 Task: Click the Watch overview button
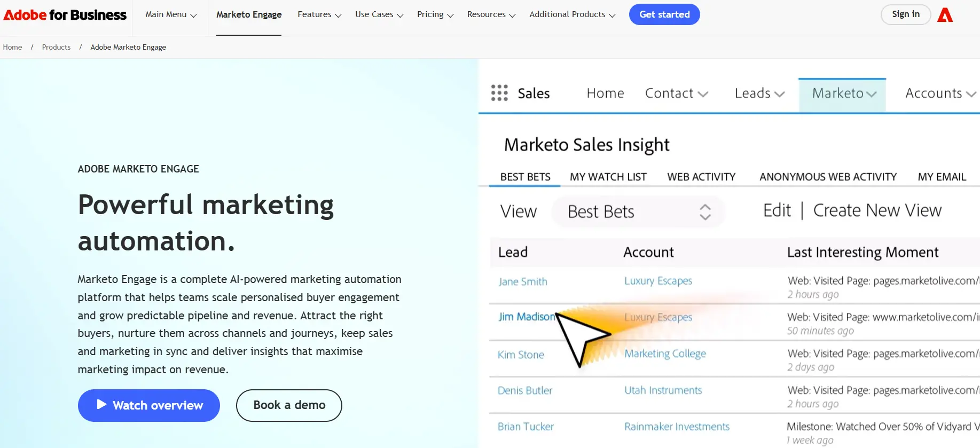(149, 405)
